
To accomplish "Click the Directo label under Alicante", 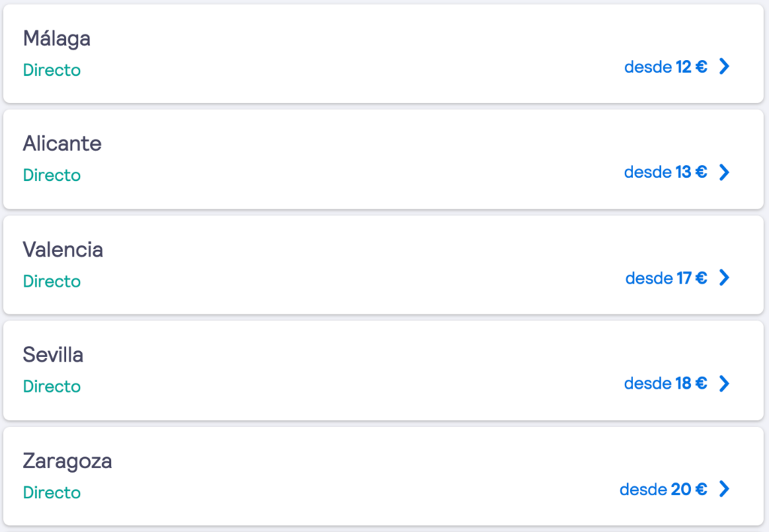I will [52, 176].
